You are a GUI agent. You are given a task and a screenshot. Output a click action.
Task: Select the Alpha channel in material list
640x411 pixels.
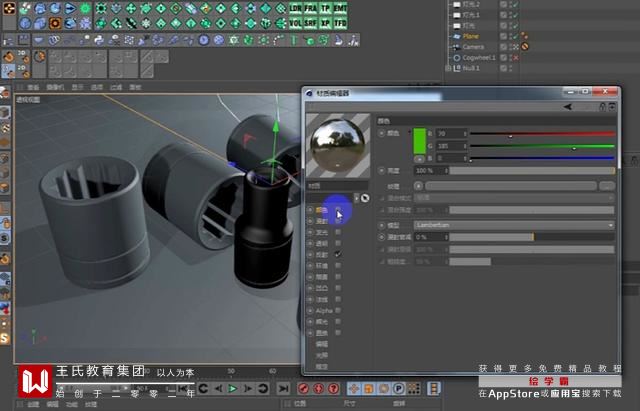click(323, 310)
